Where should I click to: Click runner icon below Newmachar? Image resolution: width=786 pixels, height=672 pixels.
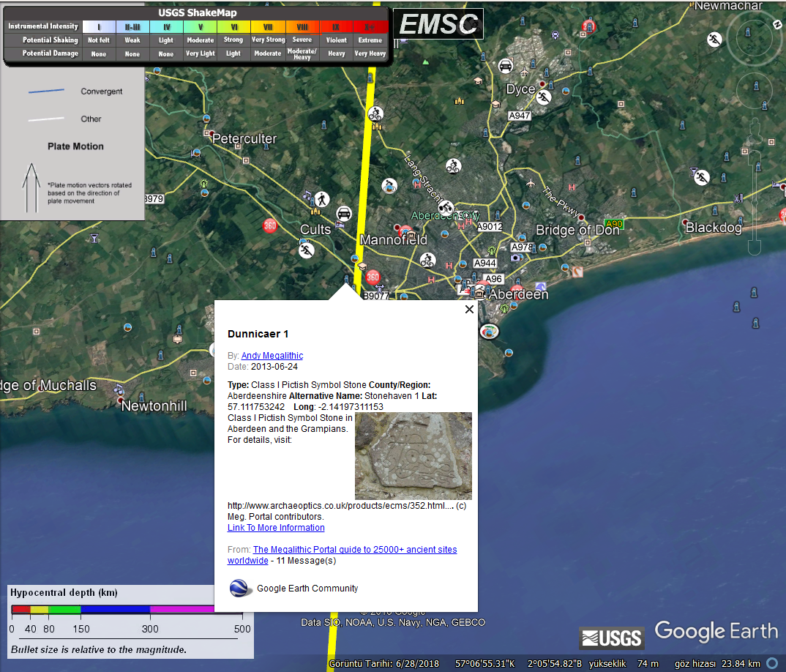[714, 39]
